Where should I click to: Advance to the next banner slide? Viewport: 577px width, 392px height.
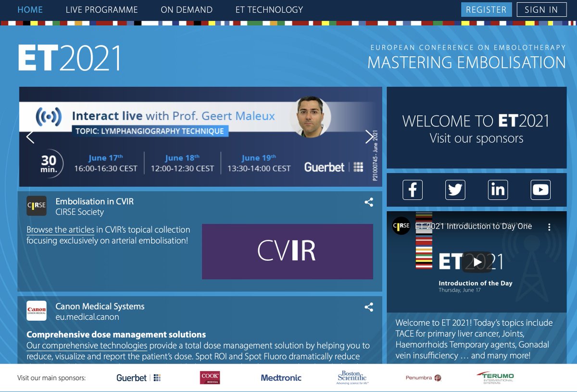pos(369,137)
